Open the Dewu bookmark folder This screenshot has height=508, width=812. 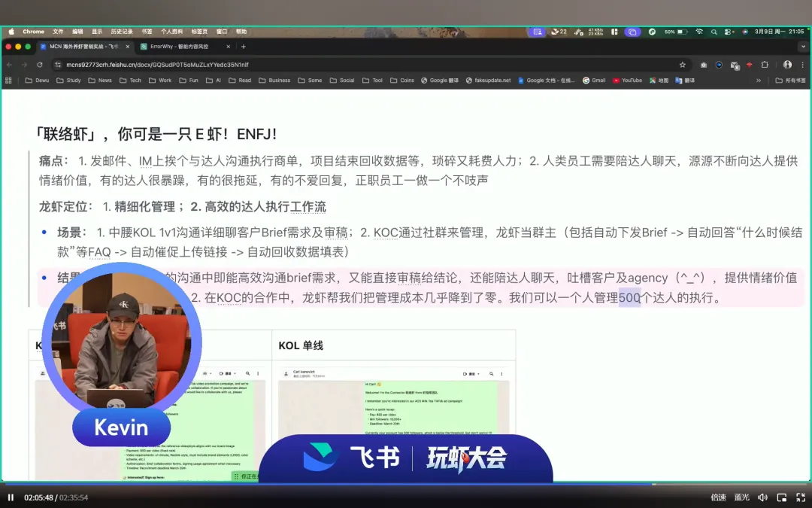(37, 81)
